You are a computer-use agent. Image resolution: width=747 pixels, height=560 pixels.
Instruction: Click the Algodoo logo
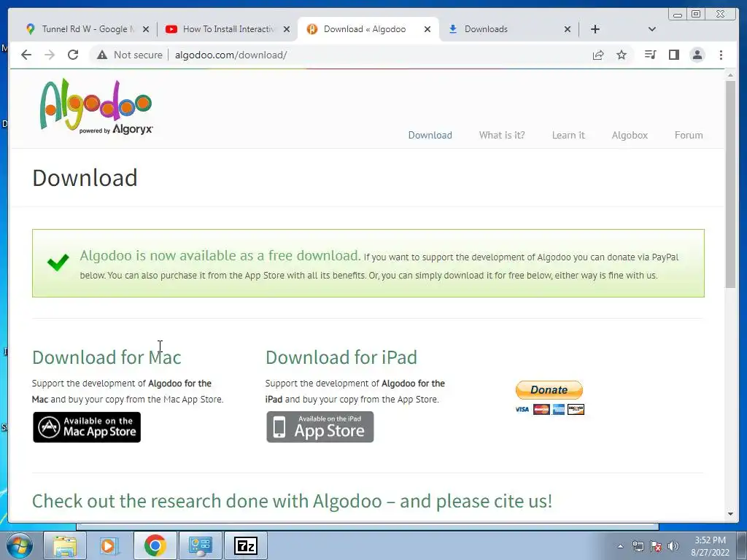[96, 106]
